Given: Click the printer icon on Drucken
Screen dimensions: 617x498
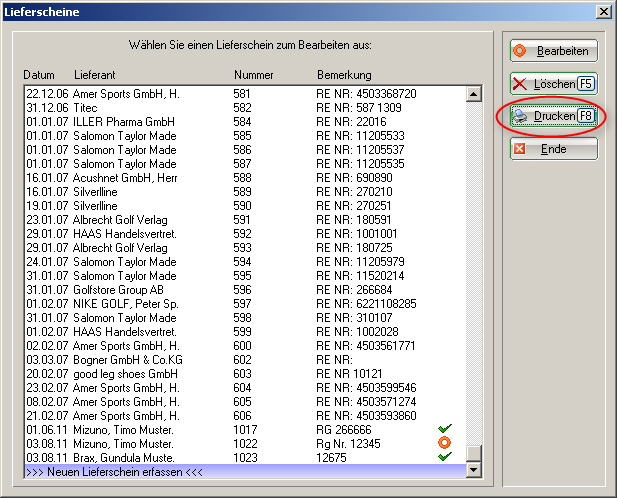Looking at the screenshot, I should coord(520,116).
